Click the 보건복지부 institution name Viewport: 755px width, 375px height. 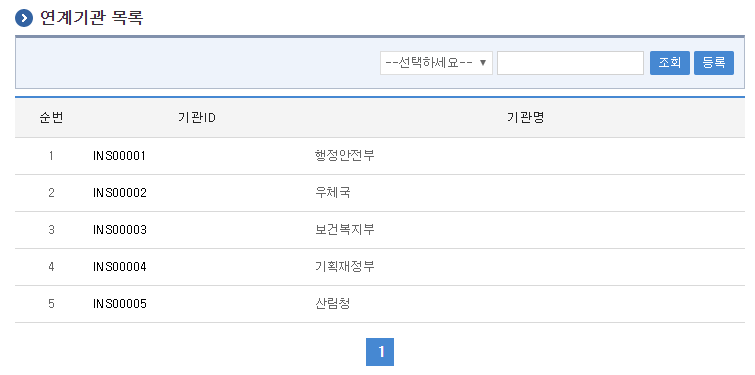pos(344,230)
